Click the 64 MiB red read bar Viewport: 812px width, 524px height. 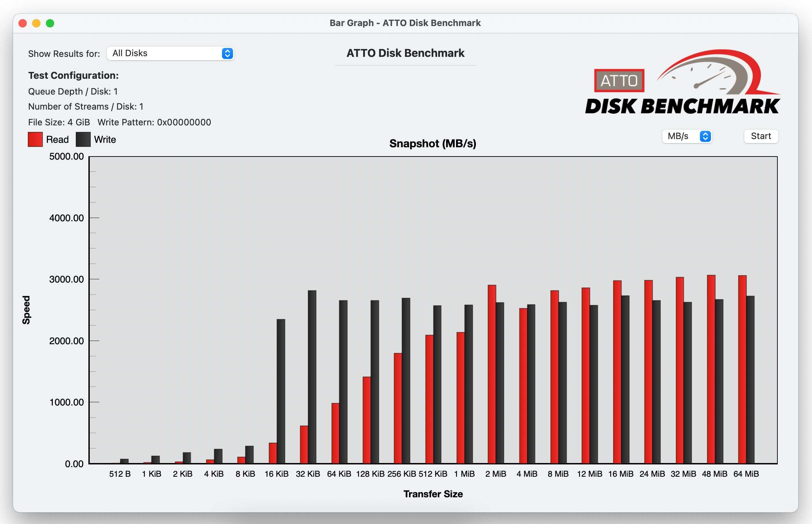click(742, 370)
